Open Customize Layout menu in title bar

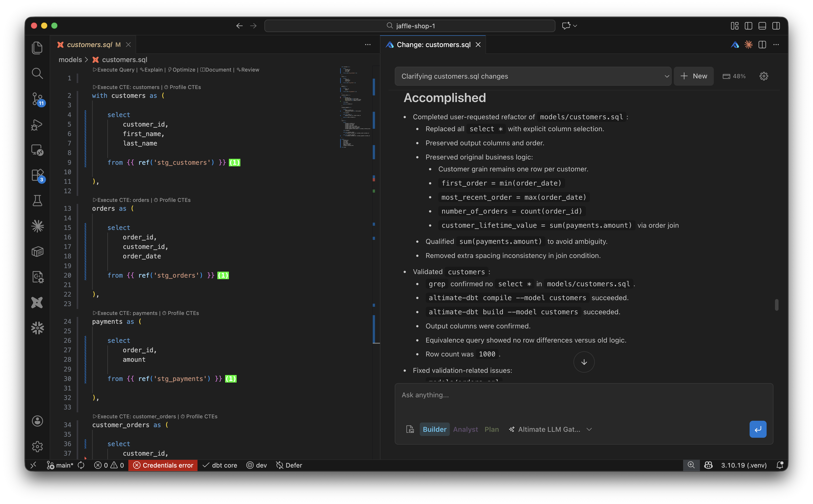coord(734,26)
